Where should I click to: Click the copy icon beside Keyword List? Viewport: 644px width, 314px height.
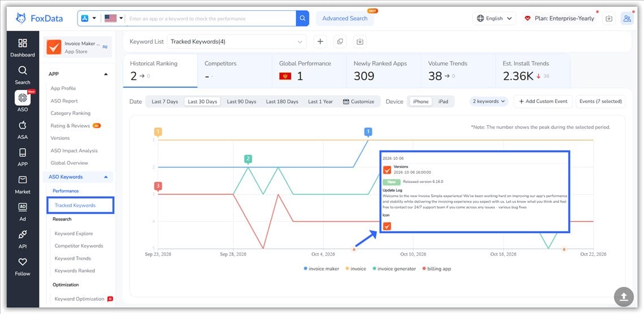click(x=340, y=41)
